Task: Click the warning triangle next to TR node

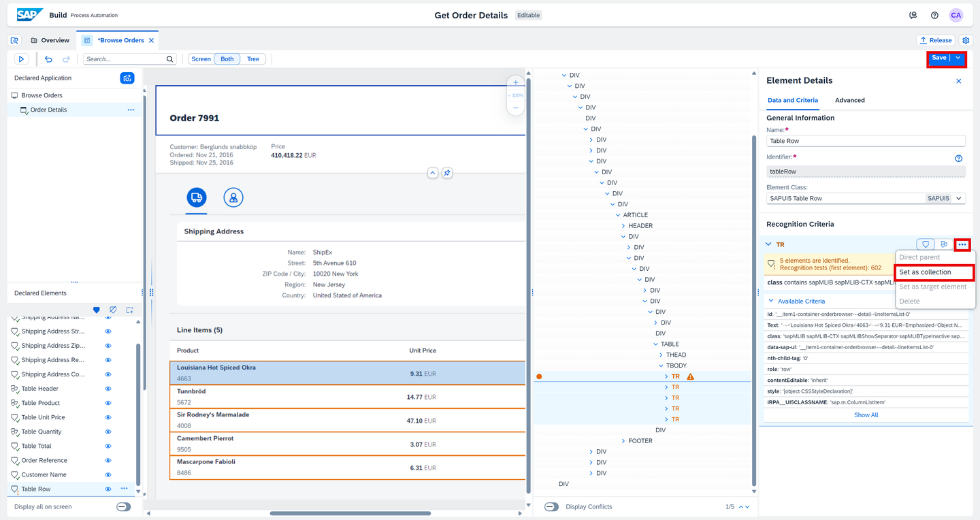Action: coord(691,376)
